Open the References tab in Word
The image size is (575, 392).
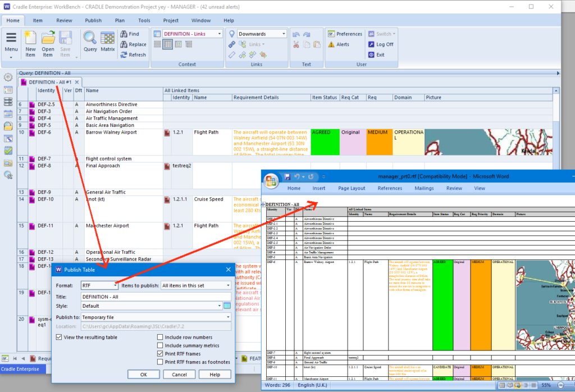click(x=390, y=188)
